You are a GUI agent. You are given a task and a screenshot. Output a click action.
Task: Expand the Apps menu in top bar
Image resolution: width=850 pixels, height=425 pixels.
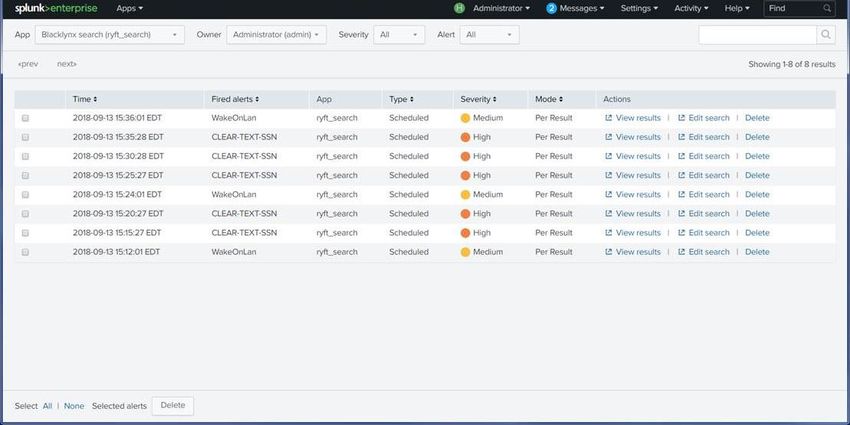[x=130, y=8]
